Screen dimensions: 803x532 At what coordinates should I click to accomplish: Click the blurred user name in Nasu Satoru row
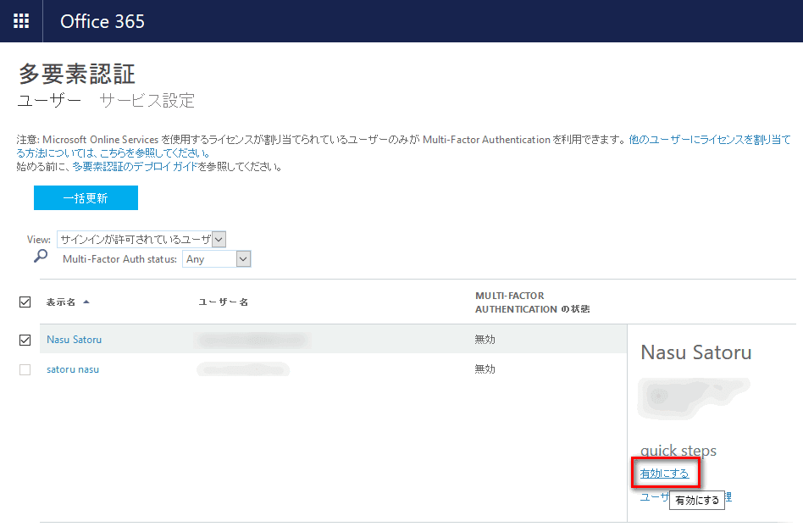[252, 340]
